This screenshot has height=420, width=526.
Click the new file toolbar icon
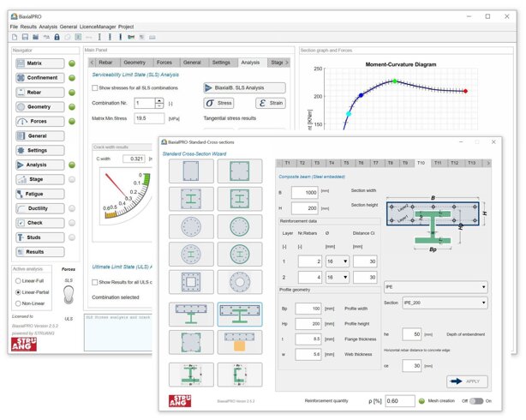[15, 37]
